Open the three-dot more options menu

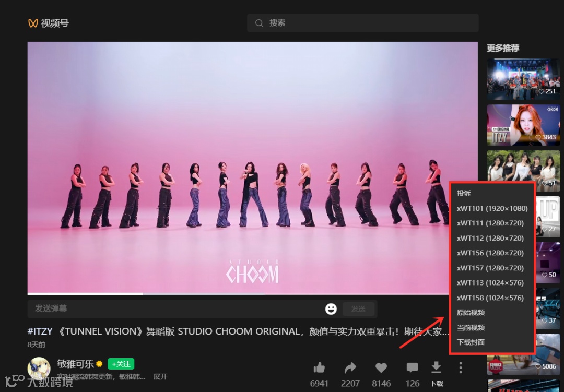[x=461, y=367]
